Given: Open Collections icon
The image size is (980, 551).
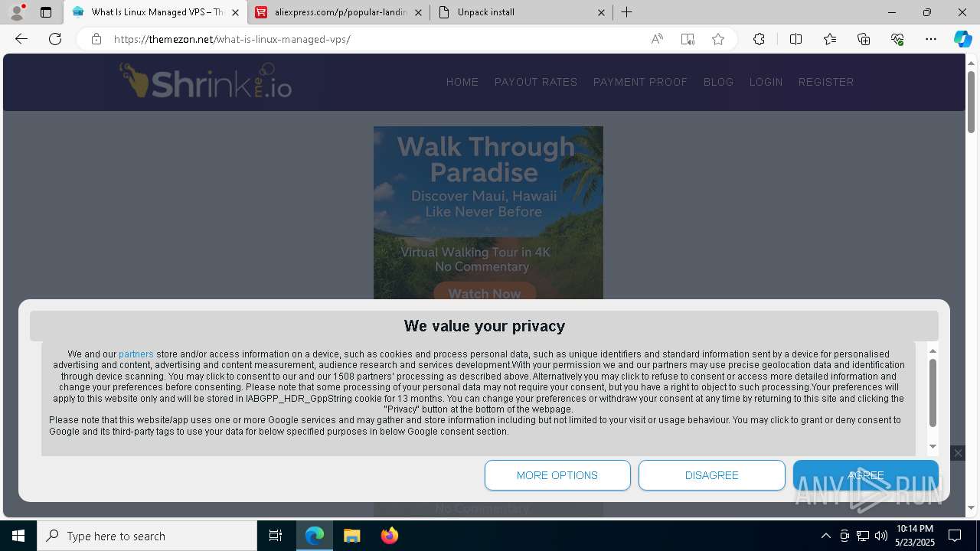Looking at the screenshot, I should [x=864, y=39].
